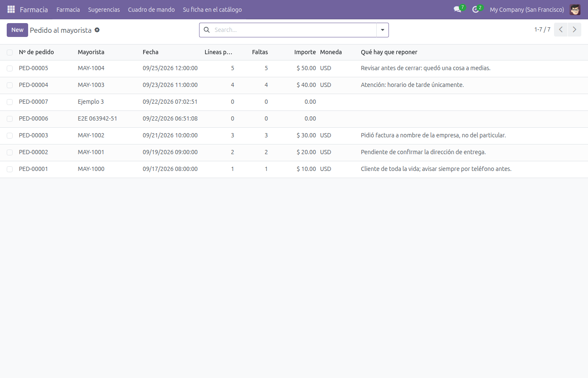Click the 1-7 / 7 pager counter

542,29
